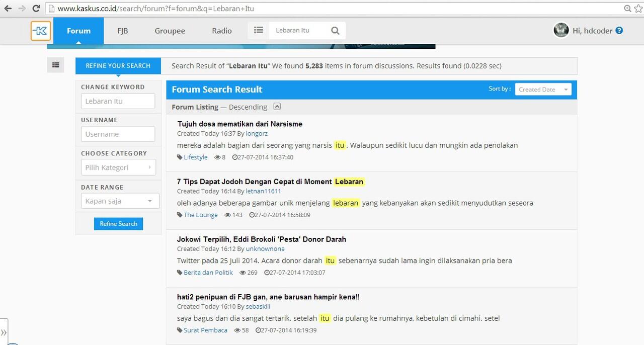Go back with browser back arrow

tap(8, 9)
